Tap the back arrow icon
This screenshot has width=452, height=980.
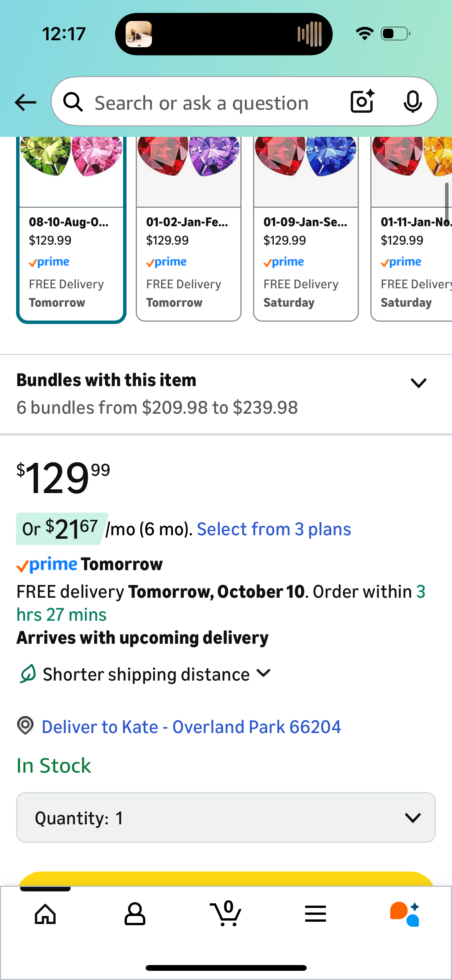[x=26, y=102]
